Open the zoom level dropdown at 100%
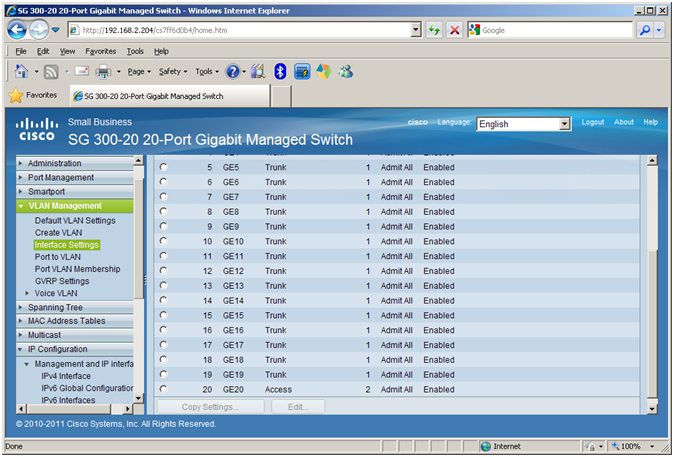 652,446
